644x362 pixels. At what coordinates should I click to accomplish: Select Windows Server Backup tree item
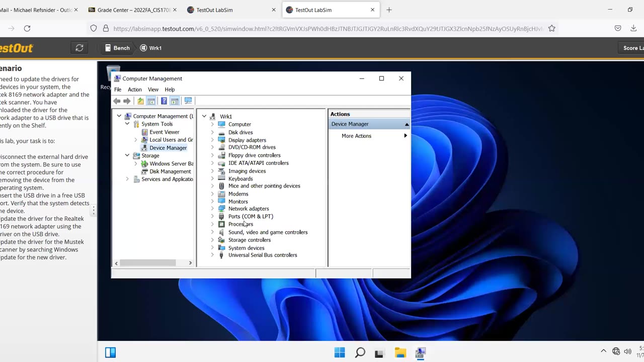[x=171, y=163]
